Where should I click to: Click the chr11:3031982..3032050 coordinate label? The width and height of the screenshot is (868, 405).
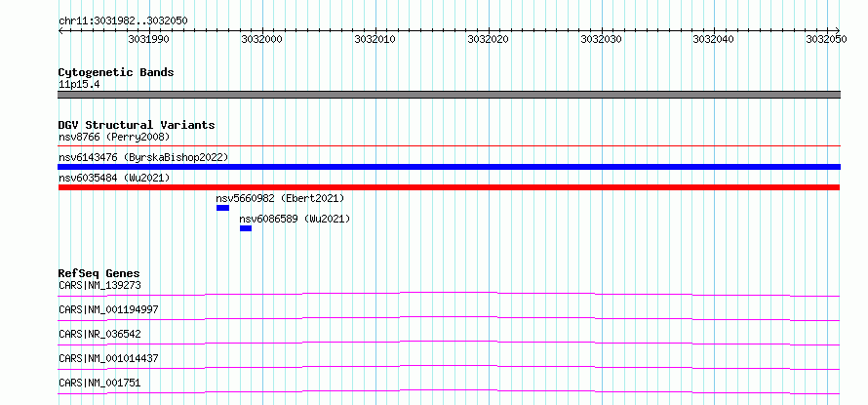123,21
